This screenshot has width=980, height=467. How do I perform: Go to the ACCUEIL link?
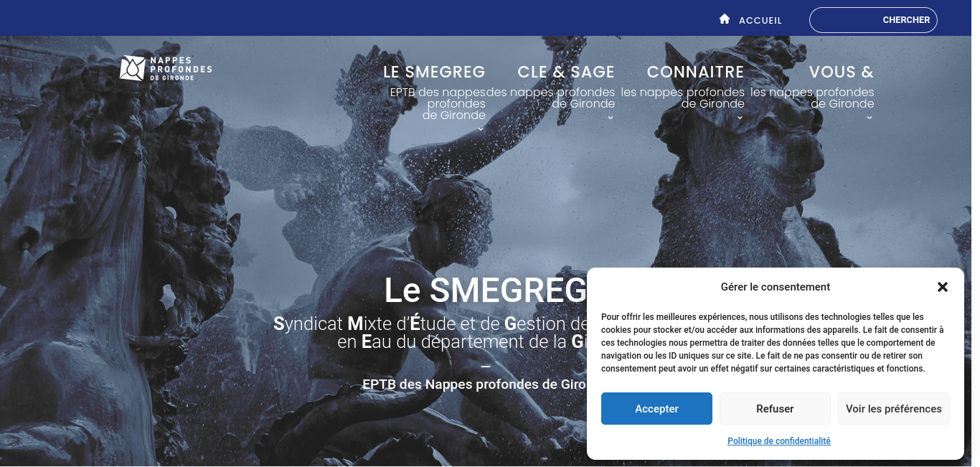pos(760,20)
